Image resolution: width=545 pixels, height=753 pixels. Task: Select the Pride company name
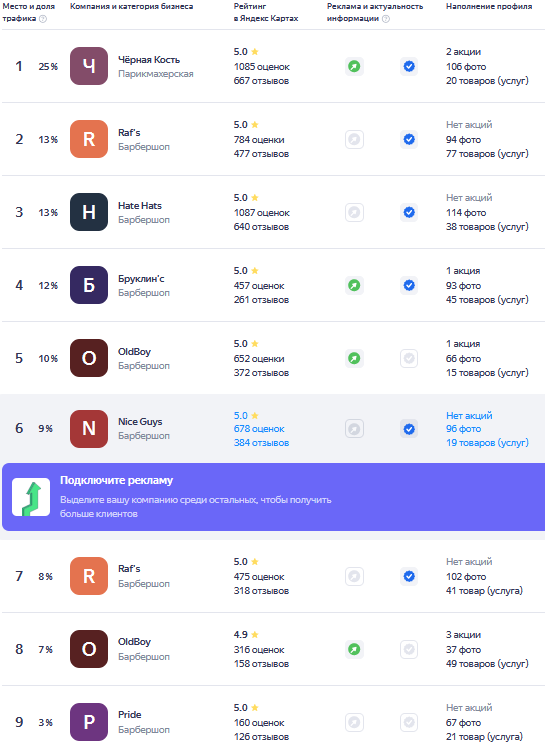click(x=130, y=715)
